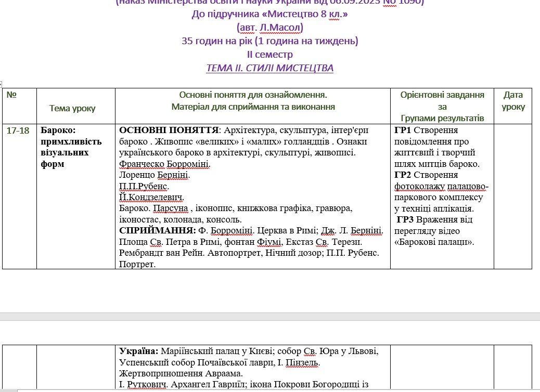The width and height of the screenshot is (540, 392).
Task: Click the bold label "СПРИЙМАННЯ:"
Action: pyautogui.click(x=158, y=231)
